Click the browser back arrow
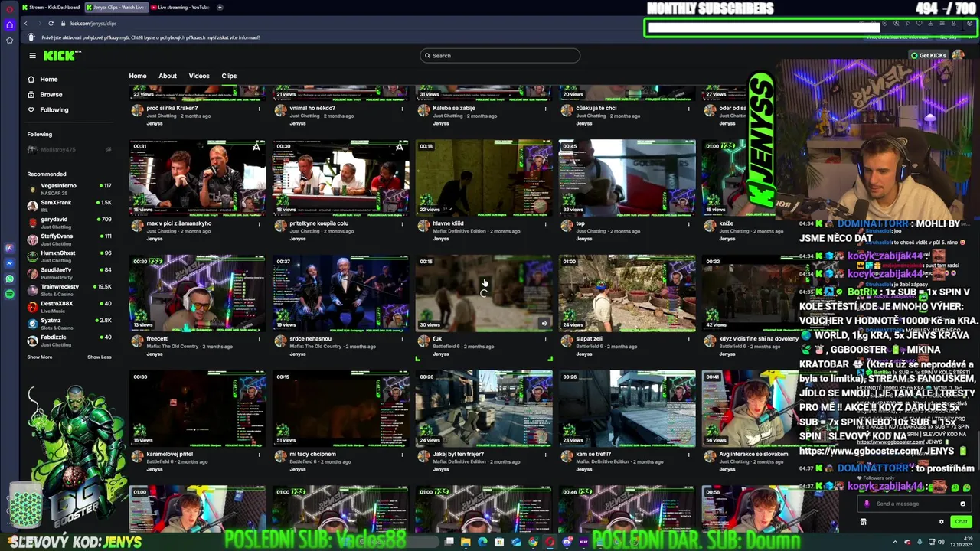Image resolution: width=980 pixels, height=551 pixels. tap(26, 24)
